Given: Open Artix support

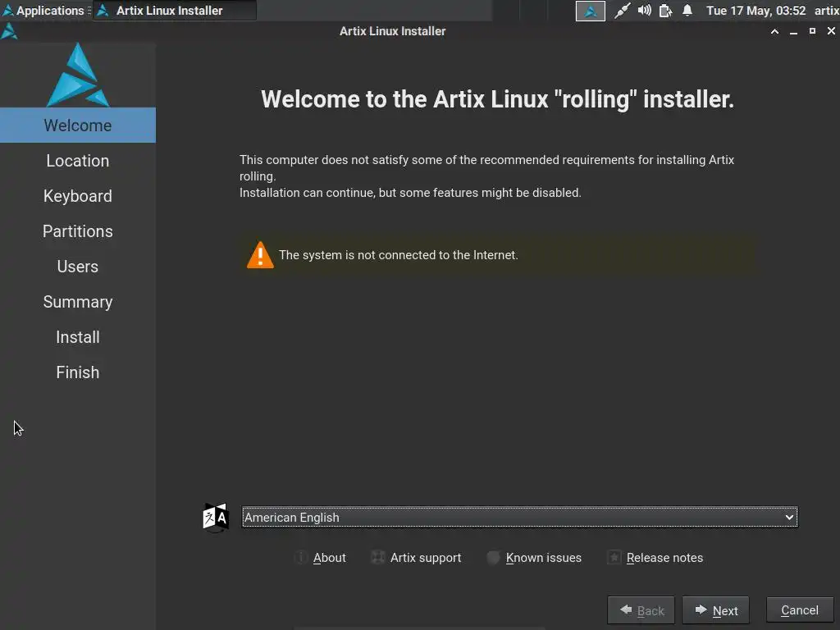Looking at the screenshot, I should (x=416, y=558).
